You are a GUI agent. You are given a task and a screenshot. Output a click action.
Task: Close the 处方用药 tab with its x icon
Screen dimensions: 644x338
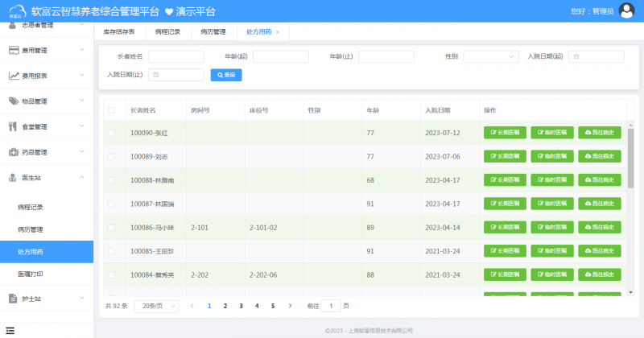(x=278, y=32)
